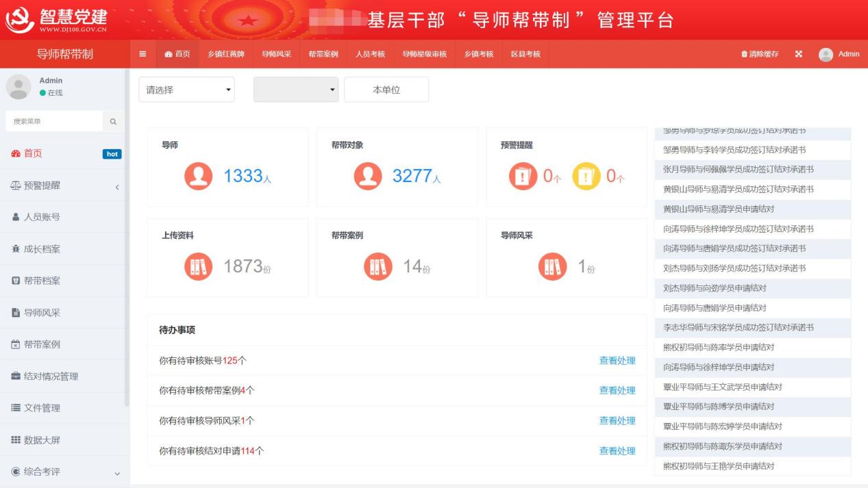Click the 帮带案例 card books icon

(377, 266)
